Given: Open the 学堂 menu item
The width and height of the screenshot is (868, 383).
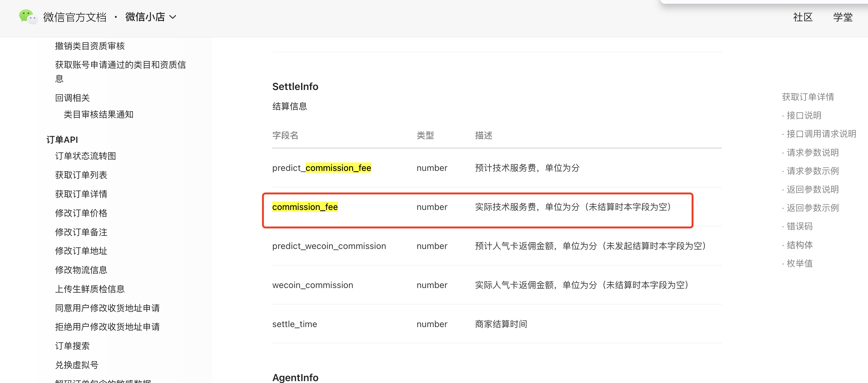Looking at the screenshot, I should coord(842,17).
